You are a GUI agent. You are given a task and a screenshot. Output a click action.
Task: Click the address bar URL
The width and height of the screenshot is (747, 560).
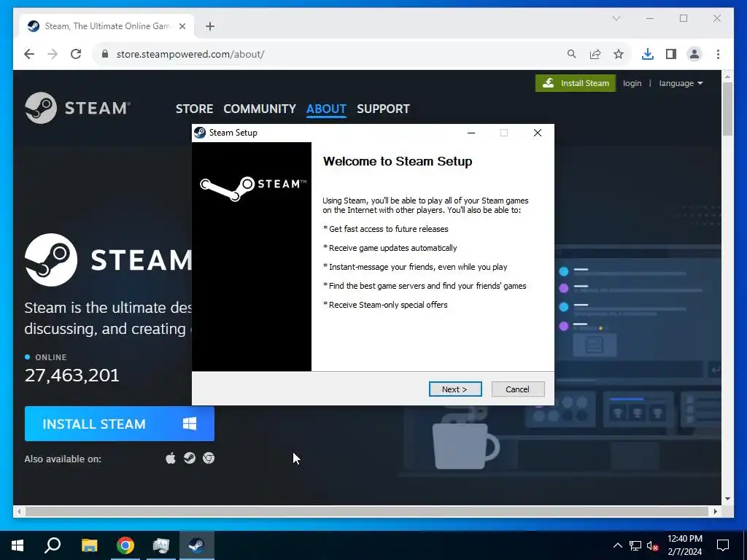(190, 54)
